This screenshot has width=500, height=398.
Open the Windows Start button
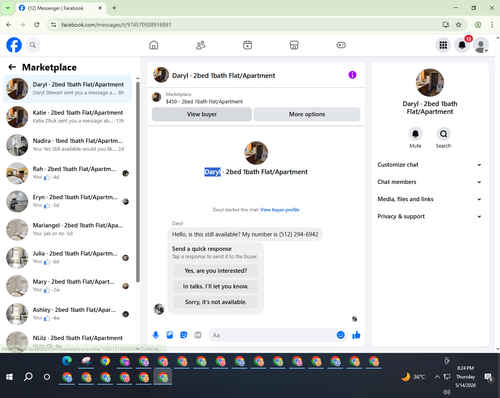point(9,377)
